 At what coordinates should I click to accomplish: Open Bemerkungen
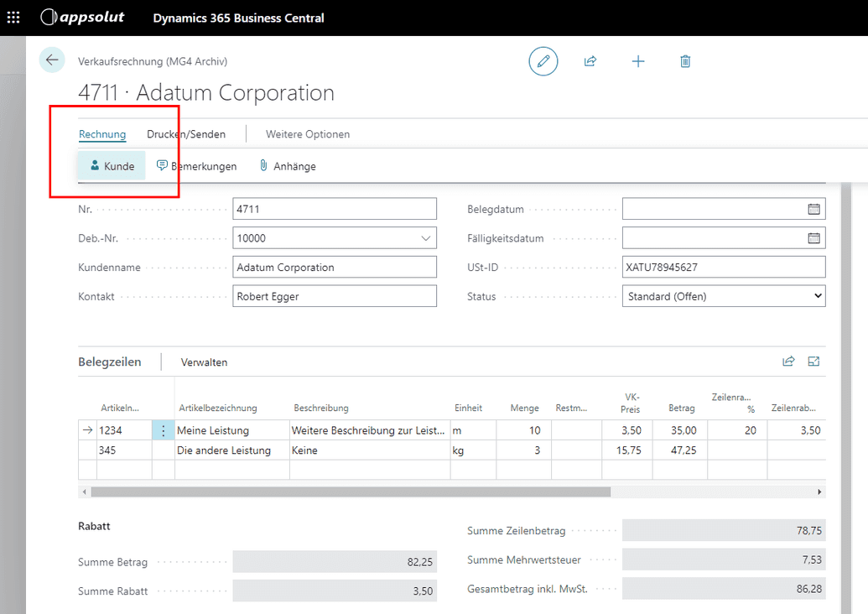pyautogui.click(x=197, y=166)
